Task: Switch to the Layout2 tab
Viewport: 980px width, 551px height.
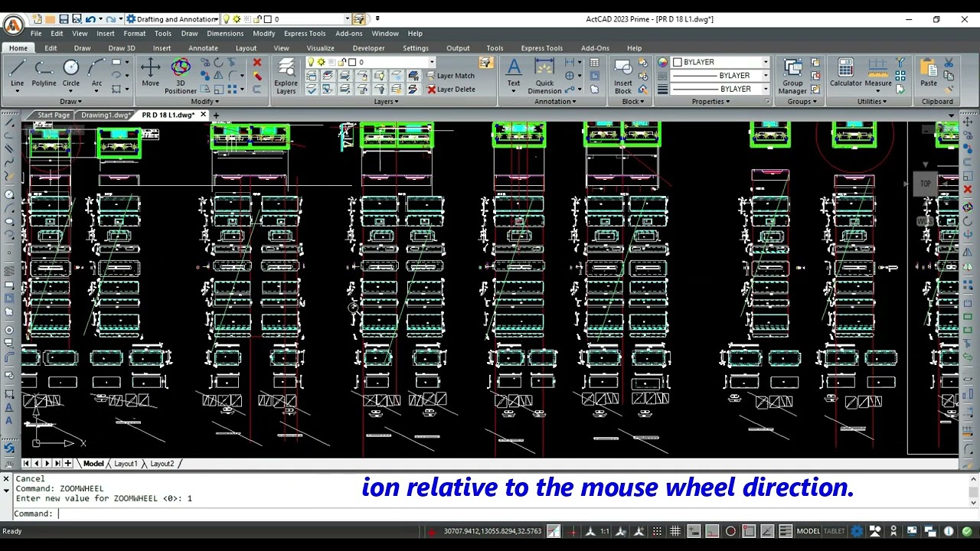Action: click(x=162, y=463)
